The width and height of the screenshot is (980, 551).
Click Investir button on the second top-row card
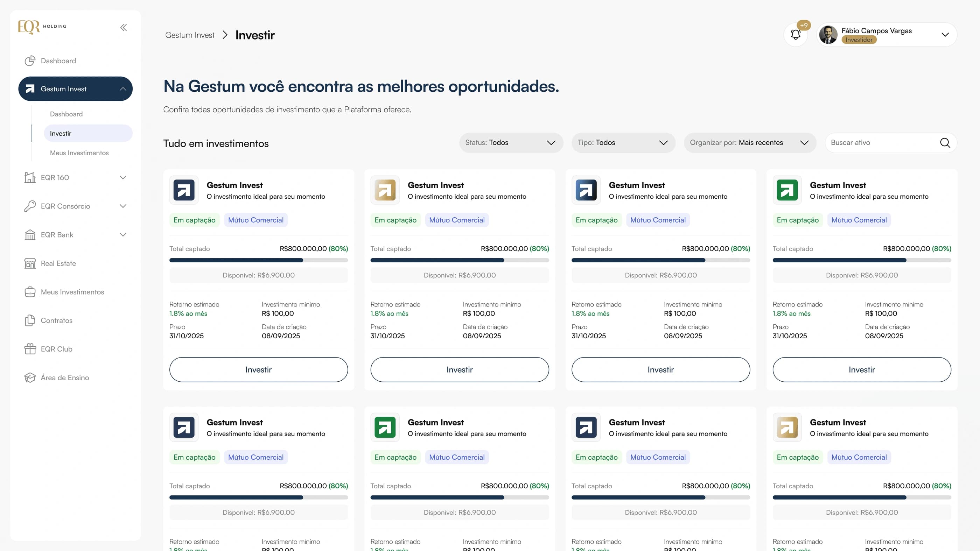pos(460,370)
